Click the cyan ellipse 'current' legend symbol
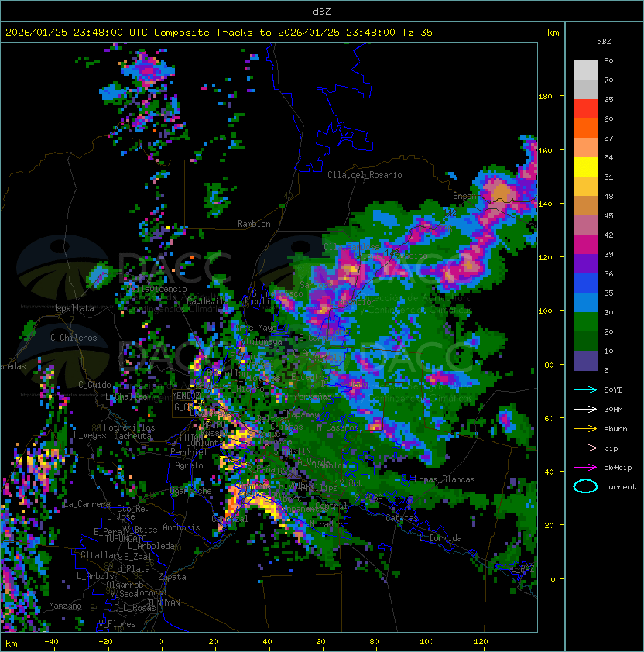The height and width of the screenshot is (652, 644). 585,486
